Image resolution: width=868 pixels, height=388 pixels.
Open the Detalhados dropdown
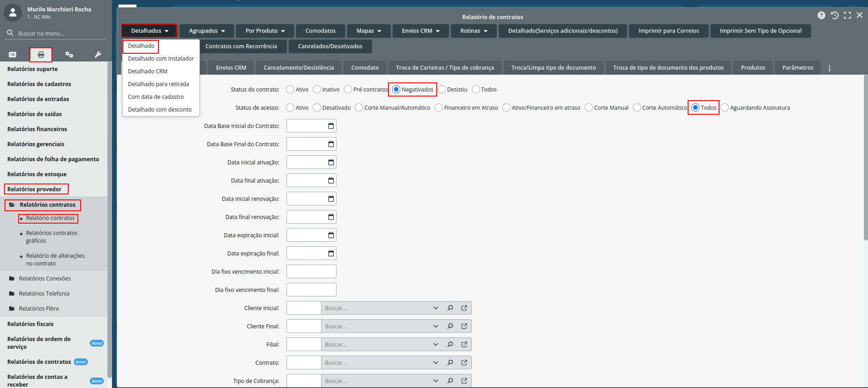(149, 31)
